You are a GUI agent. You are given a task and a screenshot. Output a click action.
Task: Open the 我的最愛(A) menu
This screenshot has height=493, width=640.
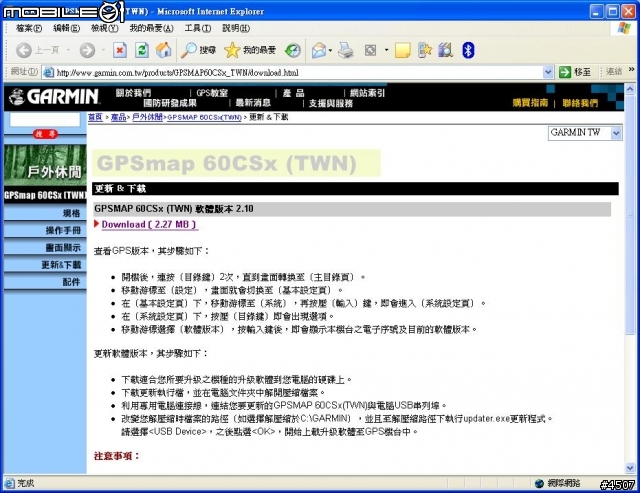(x=151, y=28)
